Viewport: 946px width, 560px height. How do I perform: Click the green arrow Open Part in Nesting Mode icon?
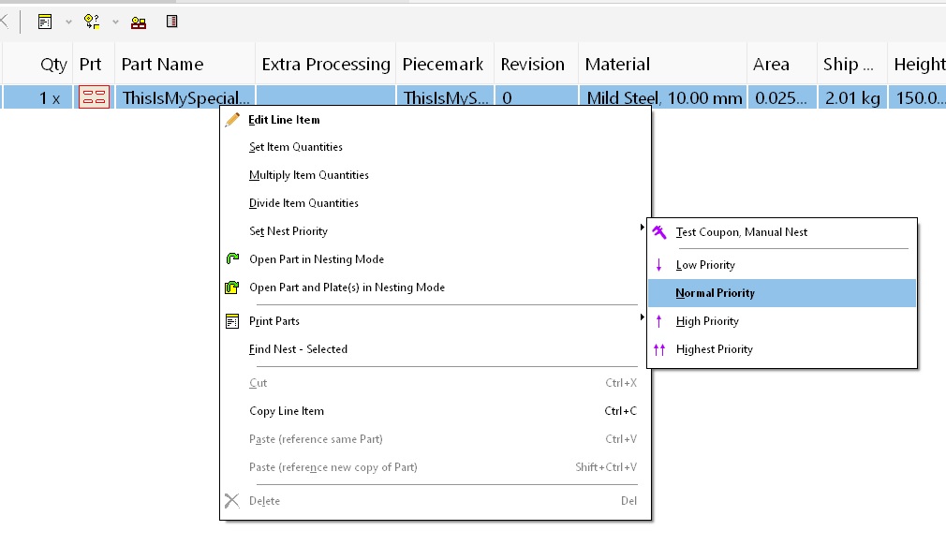click(232, 258)
